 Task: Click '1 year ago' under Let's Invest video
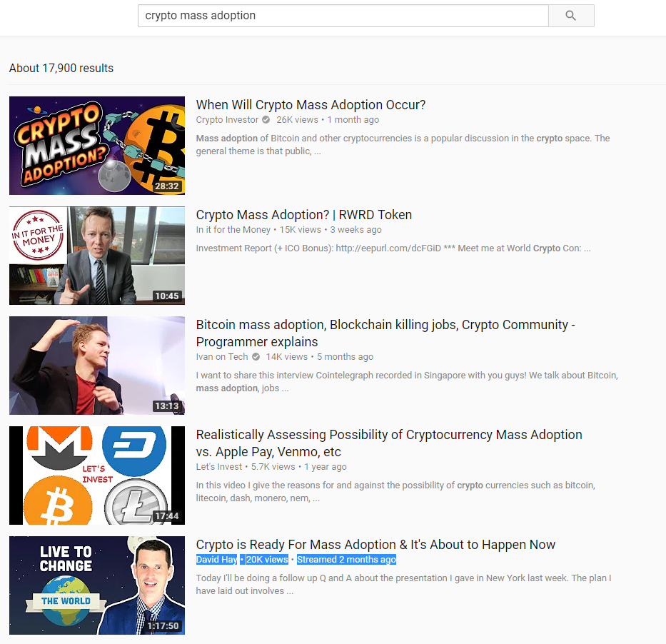click(326, 467)
